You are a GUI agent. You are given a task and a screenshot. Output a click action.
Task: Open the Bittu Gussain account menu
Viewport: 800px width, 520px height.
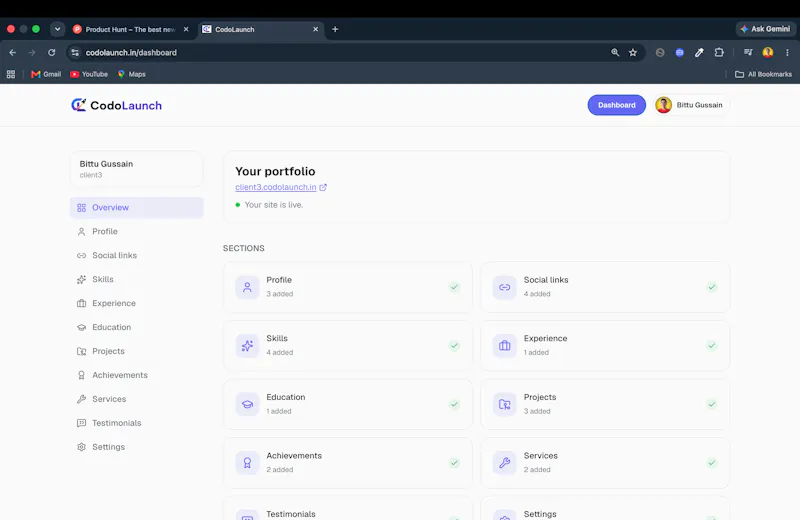click(x=691, y=105)
